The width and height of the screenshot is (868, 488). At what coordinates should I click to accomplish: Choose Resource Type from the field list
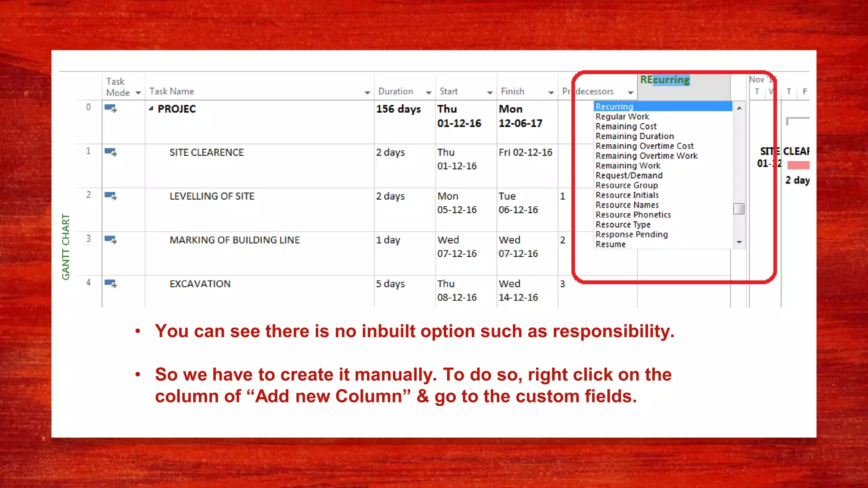663,225
